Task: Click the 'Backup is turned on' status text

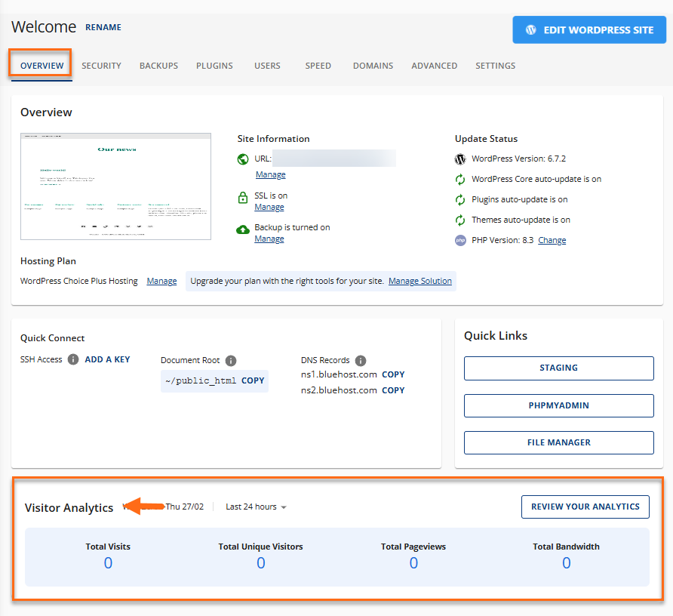Action: (x=292, y=228)
